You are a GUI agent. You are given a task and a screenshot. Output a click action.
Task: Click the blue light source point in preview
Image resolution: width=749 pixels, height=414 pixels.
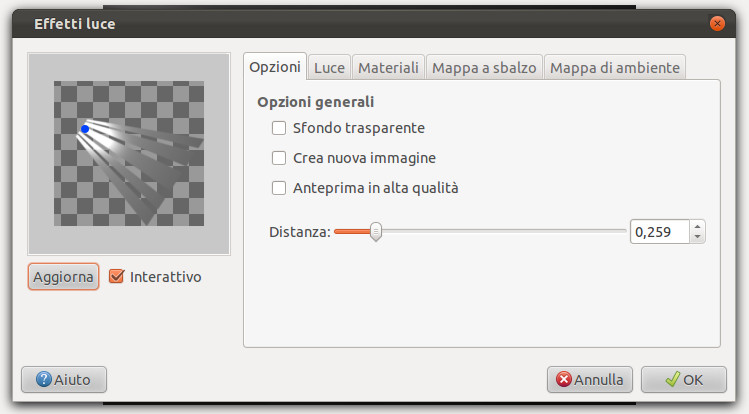click(85, 129)
